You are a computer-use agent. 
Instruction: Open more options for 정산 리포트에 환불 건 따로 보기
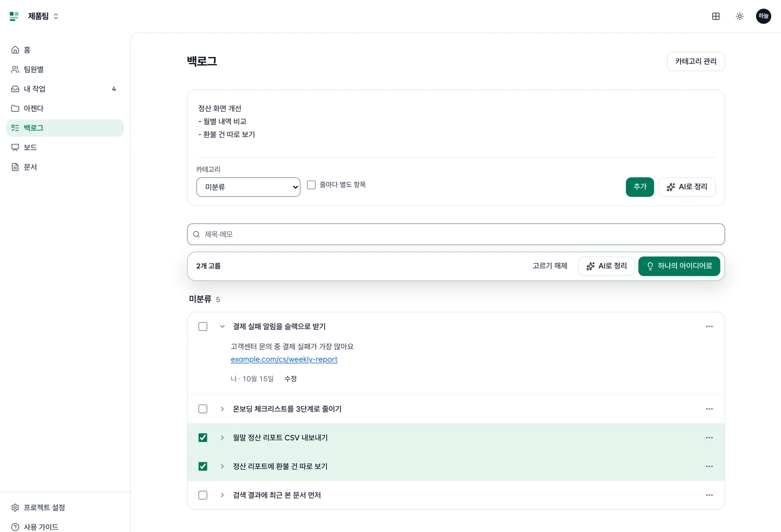pos(709,467)
